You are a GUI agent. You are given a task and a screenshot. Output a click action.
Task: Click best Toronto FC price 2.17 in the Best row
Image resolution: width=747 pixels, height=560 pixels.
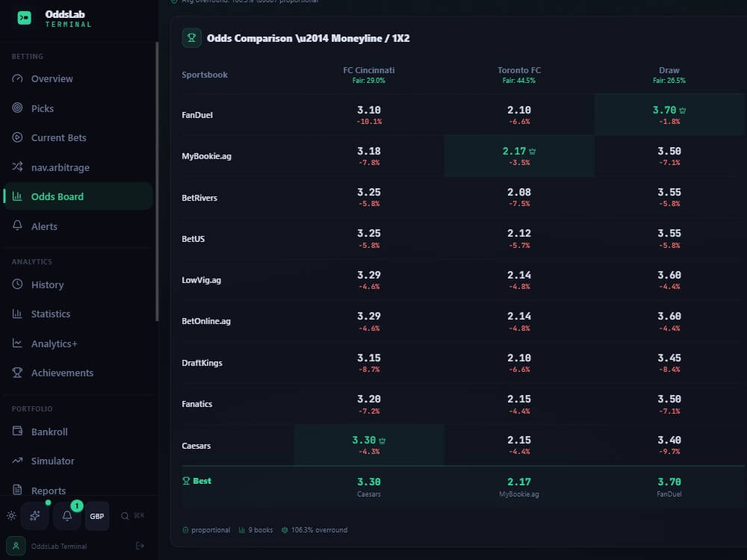click(x=519, y=482)
